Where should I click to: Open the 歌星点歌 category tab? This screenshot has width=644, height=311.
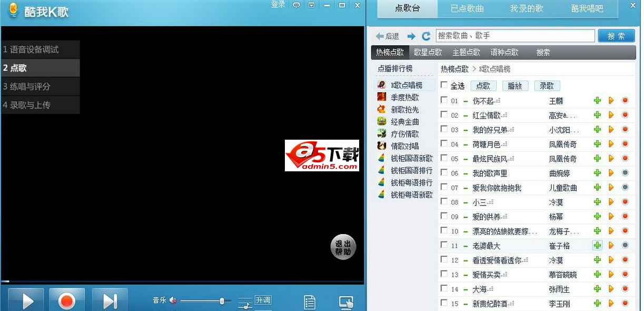tap(429, 52)
